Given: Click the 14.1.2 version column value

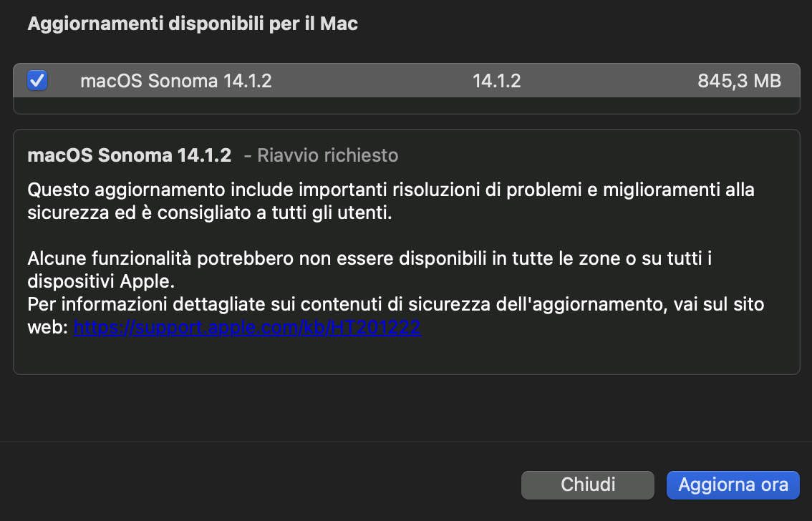Looking at the screenshot, I should [x=496, y=81].
